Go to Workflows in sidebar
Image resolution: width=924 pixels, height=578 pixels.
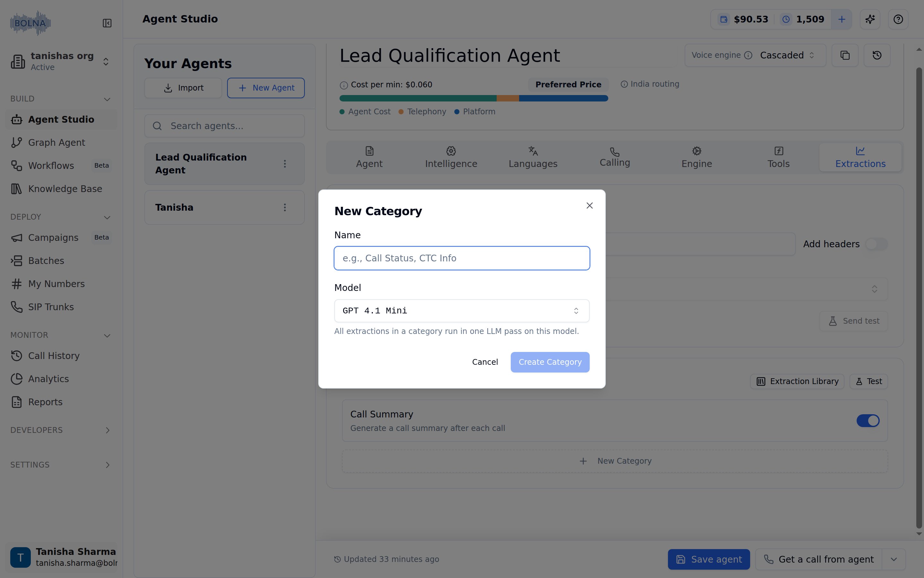pyautogui.click(x=61, y=165)
